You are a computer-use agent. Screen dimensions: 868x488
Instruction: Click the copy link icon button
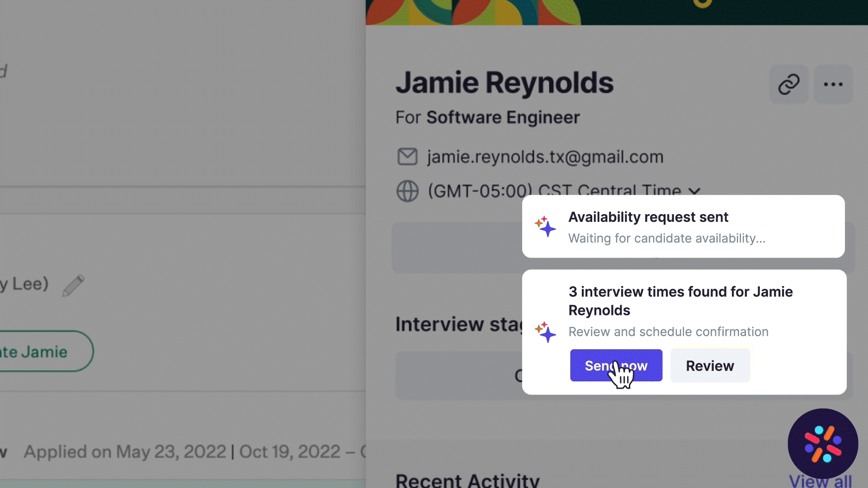coord(789,84)
